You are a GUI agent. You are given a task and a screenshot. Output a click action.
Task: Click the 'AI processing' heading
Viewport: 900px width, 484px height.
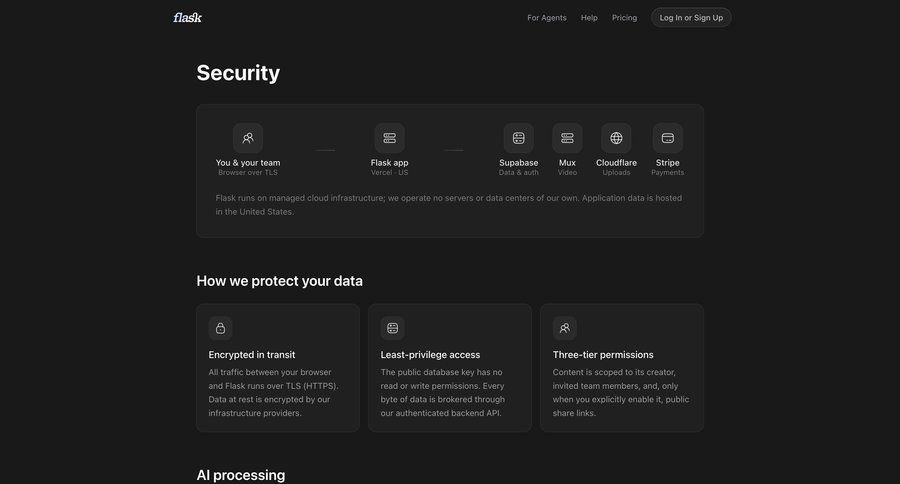click(x=241, y=475)
